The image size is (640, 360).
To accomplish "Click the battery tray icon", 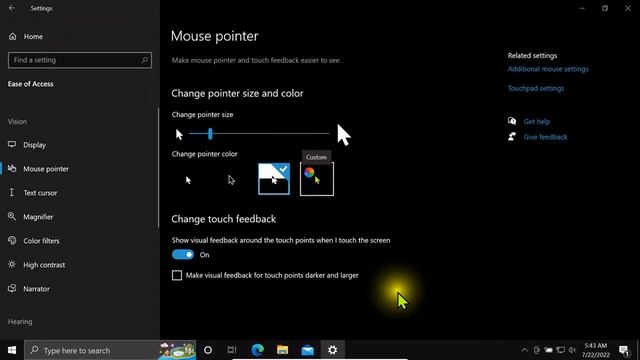I will point(549,350).
